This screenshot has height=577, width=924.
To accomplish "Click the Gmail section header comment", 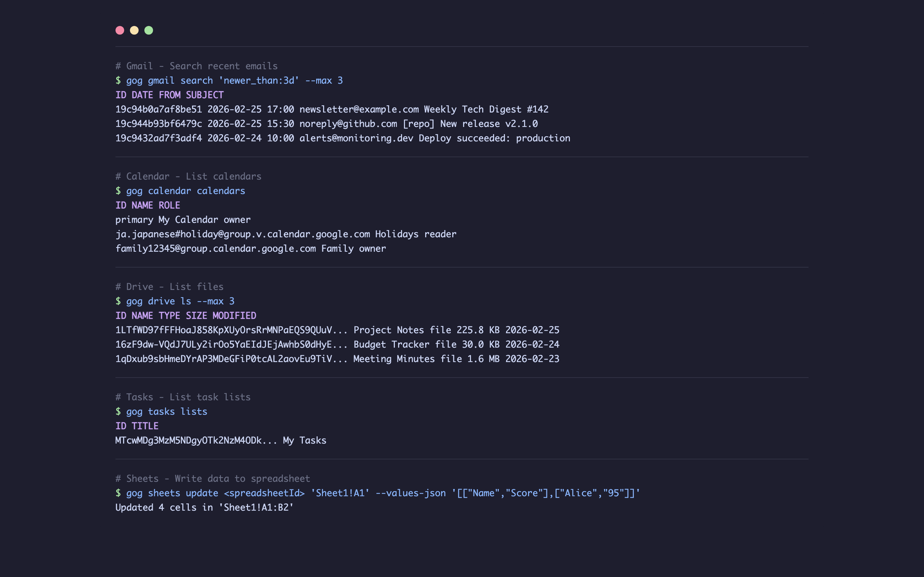I will (x=196, y=66).
